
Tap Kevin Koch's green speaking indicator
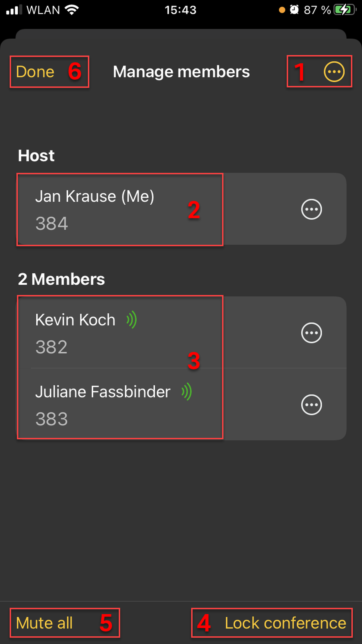[x=132, y=320]
